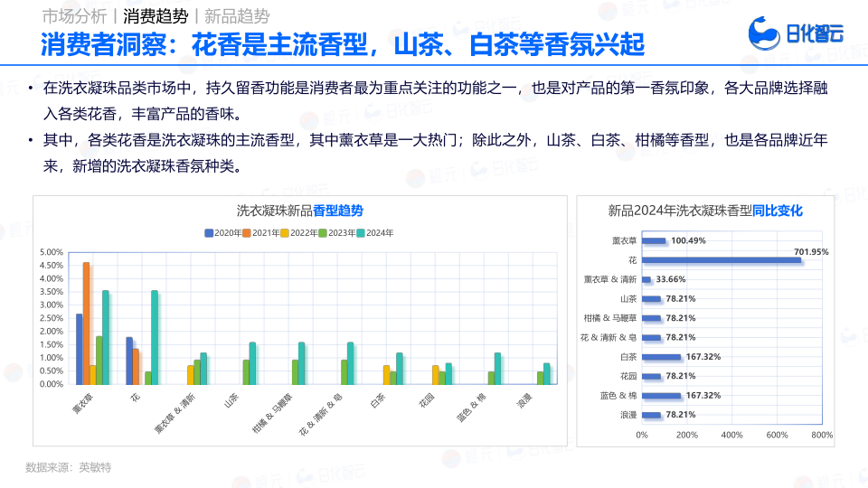This screenshot has height=488, width=868.
Task: Click the teal 2024 山茶 column bar
Action: (x=252, y=363)
